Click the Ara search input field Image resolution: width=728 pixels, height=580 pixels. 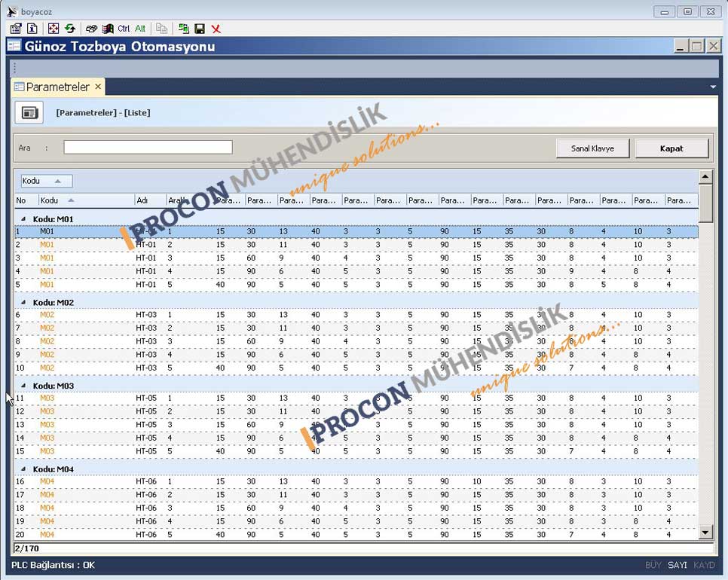[x=148, y=148]
